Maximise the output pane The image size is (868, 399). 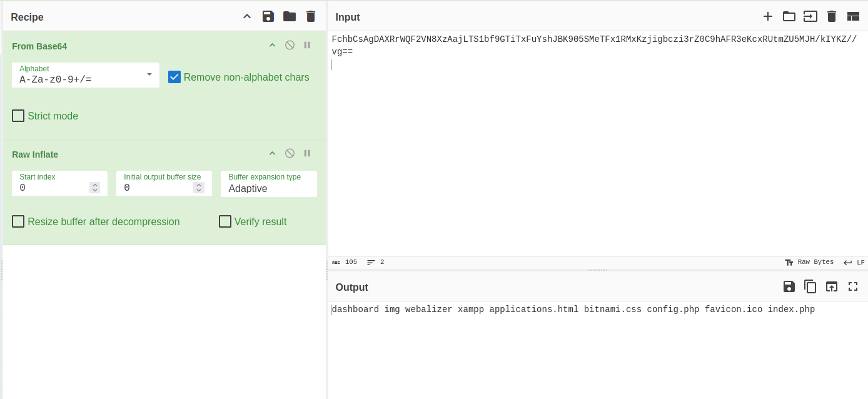click(x=853, y=286)
